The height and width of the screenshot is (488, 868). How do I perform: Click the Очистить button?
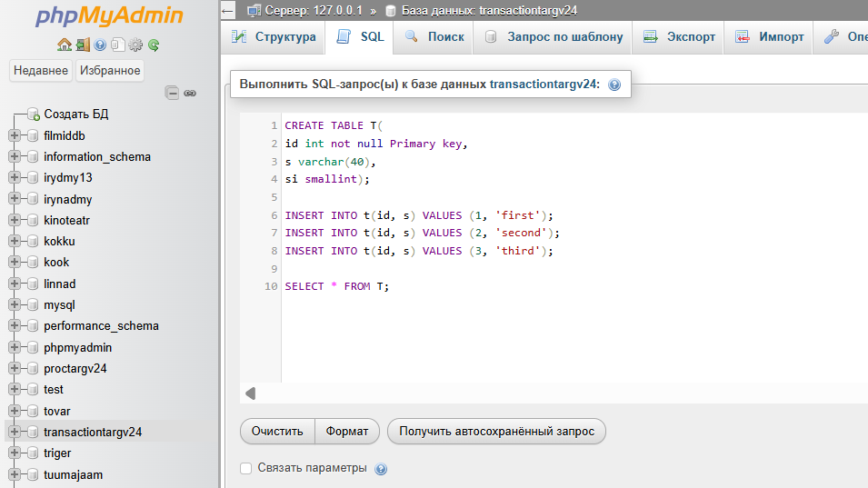click(277, 432)
